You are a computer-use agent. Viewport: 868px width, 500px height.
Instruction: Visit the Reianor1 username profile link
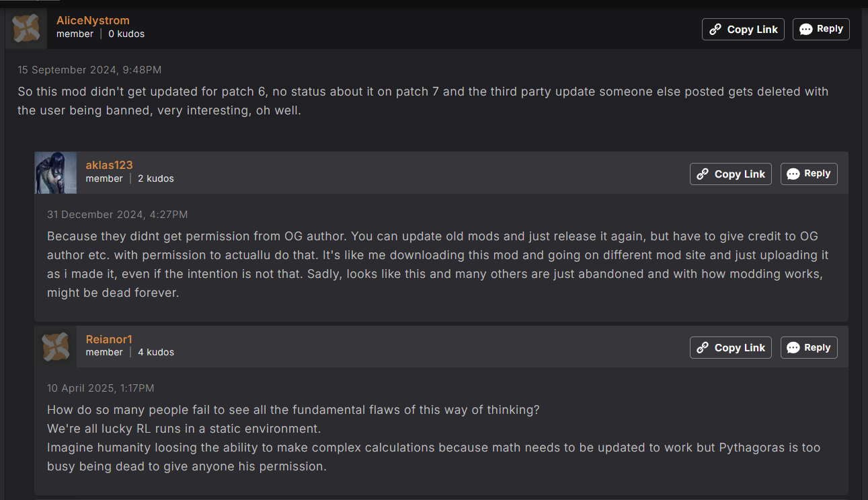109,339
